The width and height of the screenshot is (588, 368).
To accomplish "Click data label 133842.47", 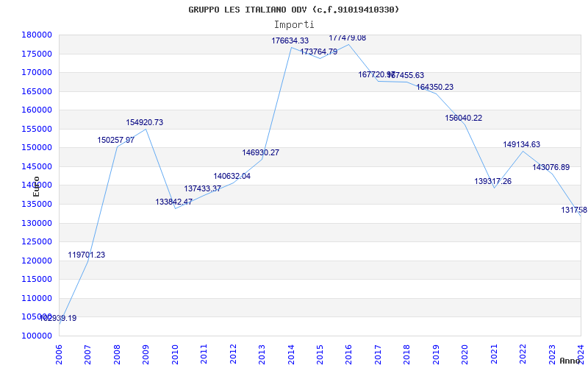I will (174, 202).
